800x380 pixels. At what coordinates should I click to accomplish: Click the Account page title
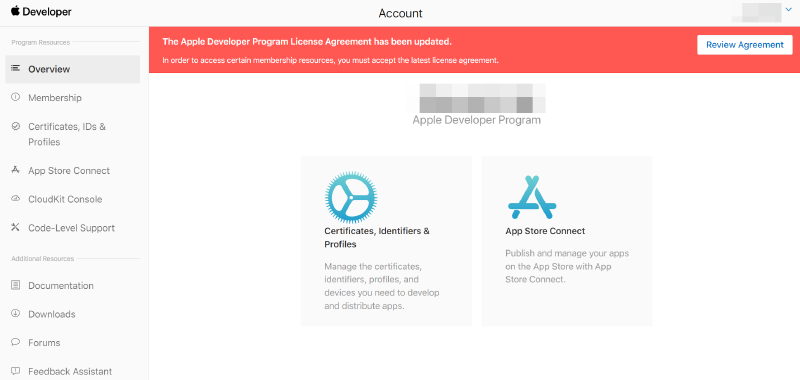(401, 13)
